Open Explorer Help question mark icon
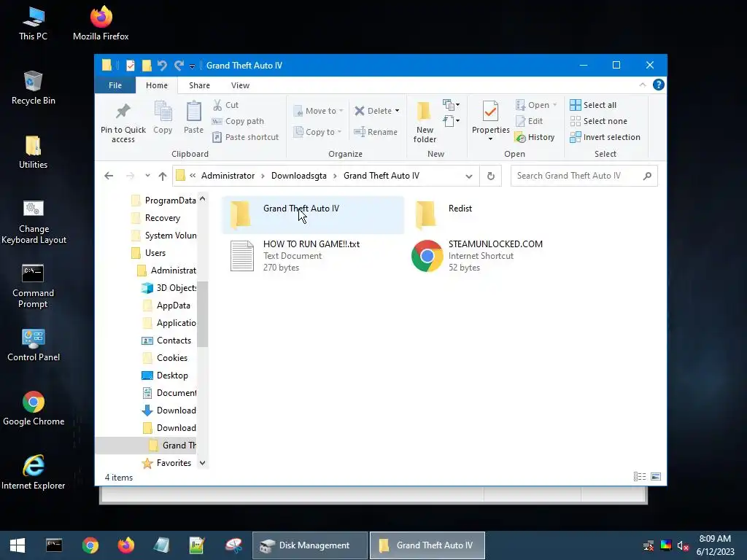747x560 pixels. coord(659,85)
